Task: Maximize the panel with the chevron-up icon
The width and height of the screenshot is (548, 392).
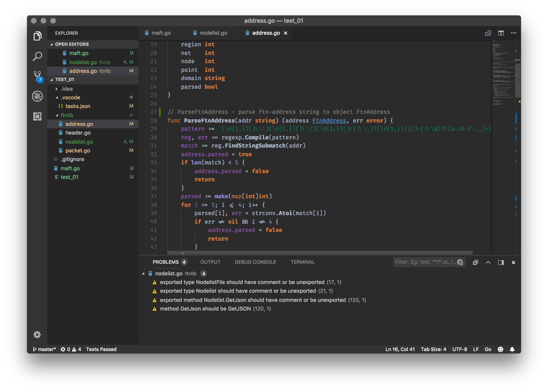Action: 488,262
